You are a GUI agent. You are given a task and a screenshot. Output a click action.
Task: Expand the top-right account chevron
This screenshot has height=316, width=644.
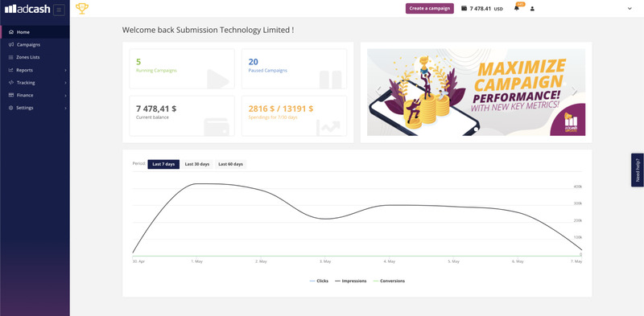[630, 9]
